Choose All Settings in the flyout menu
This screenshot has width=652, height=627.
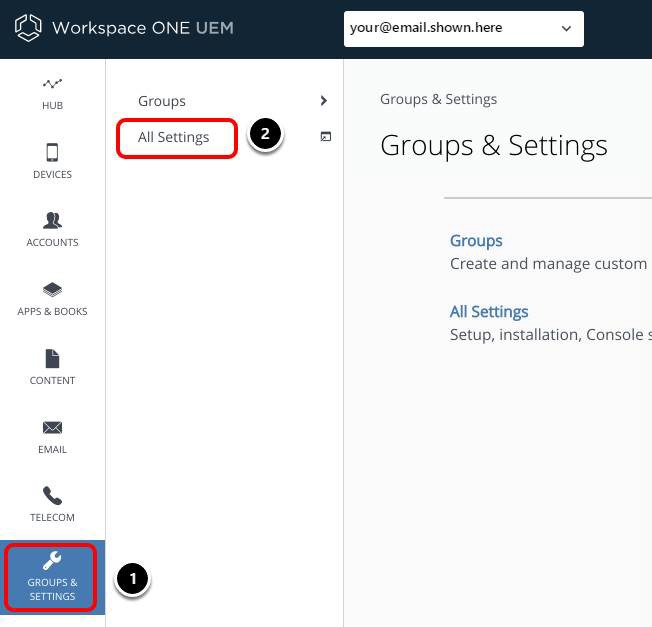(174, 137)
